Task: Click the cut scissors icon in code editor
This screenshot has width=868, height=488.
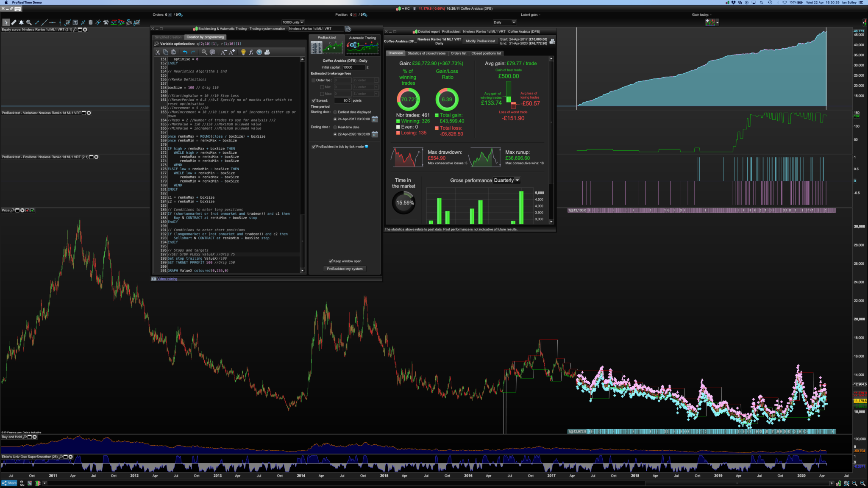Action: coord(158,52)
